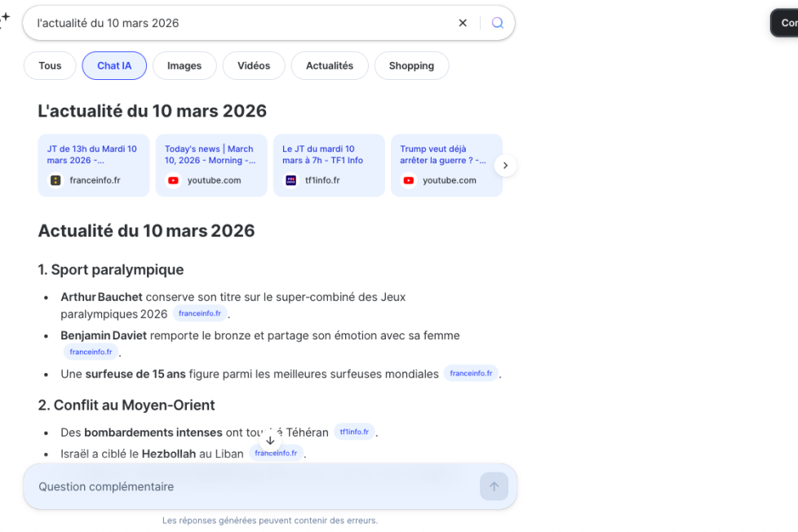Switch to the Images tab
Image resolution: width=798 pixels, height=532 pixels.
tap(184, 65)
